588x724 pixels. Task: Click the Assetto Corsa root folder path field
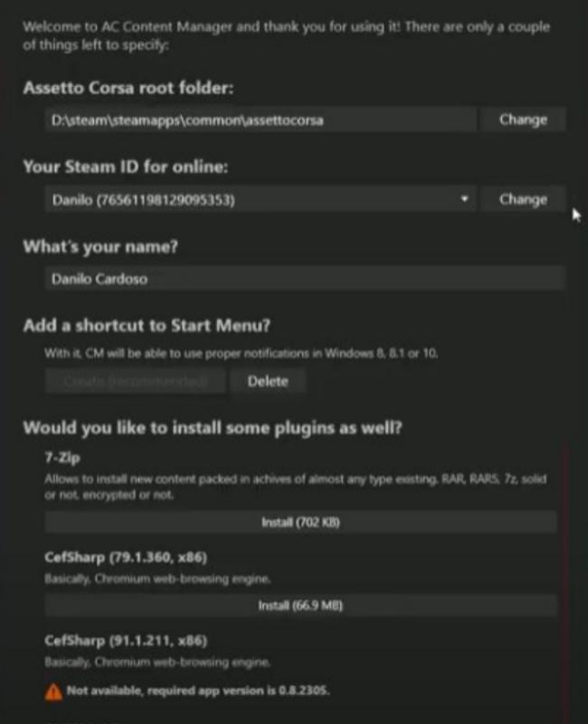click(x=261, y=119)
